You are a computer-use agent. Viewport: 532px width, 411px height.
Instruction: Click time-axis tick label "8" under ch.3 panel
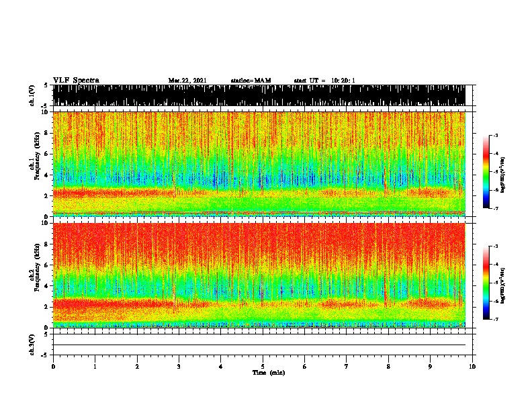(x=388, y=366)
